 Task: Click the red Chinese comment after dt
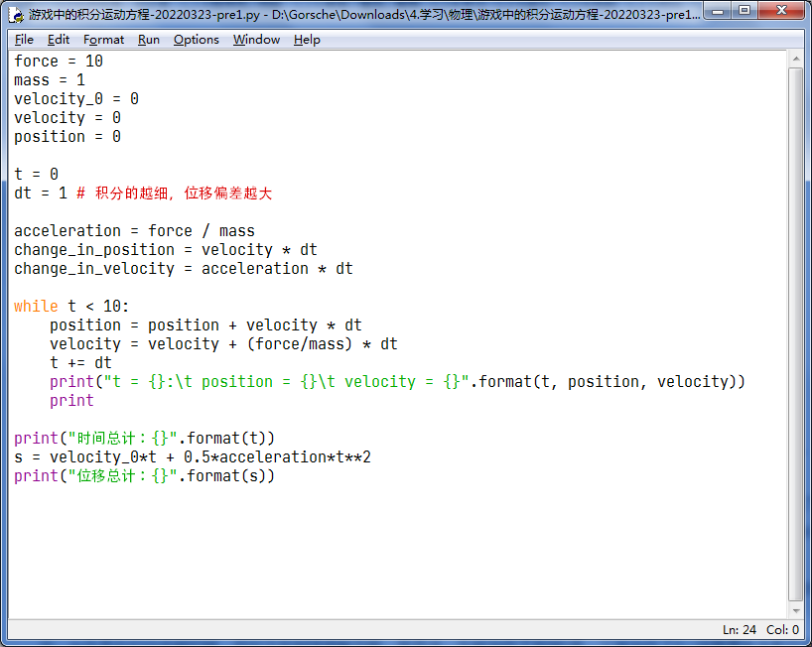(x=174, y=194)
